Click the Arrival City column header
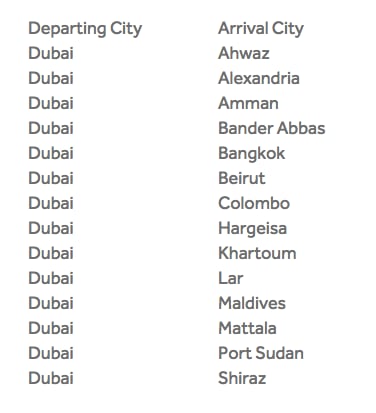This screenshot has height=413, width=376. (261, 29)
